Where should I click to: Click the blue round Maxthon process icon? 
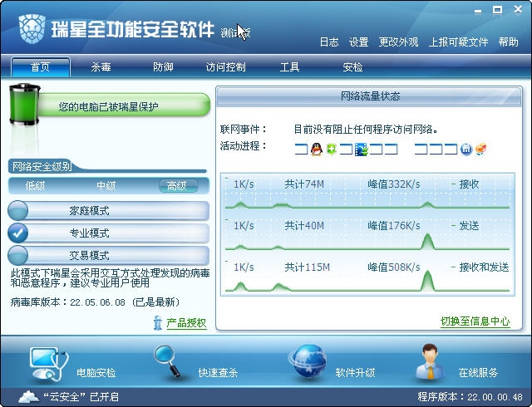[466, 150]
